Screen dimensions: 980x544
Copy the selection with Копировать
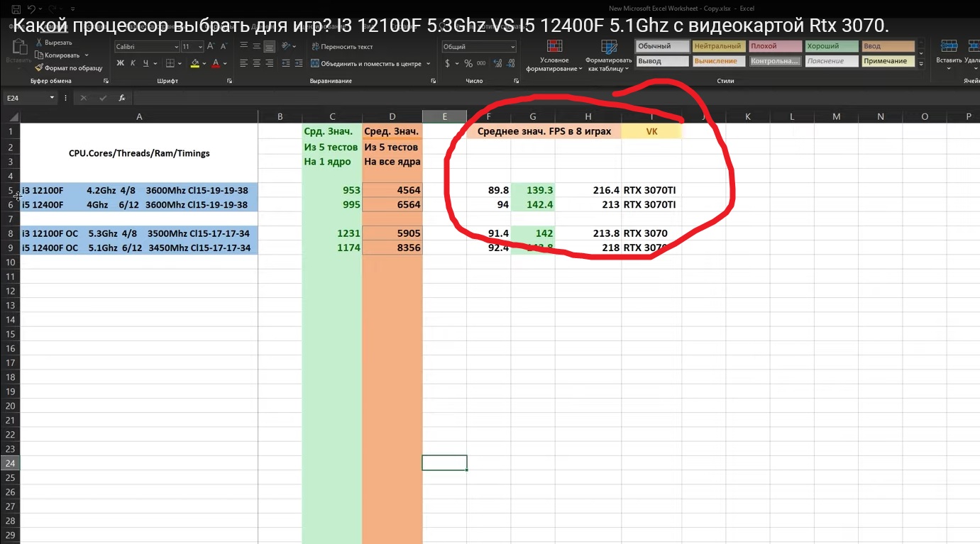click(57, 55)
